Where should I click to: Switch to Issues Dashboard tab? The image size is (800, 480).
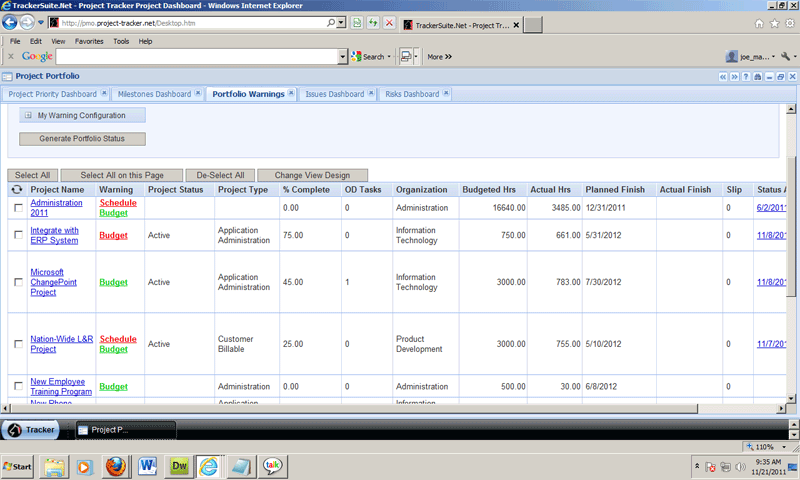[x=335, y=94]
